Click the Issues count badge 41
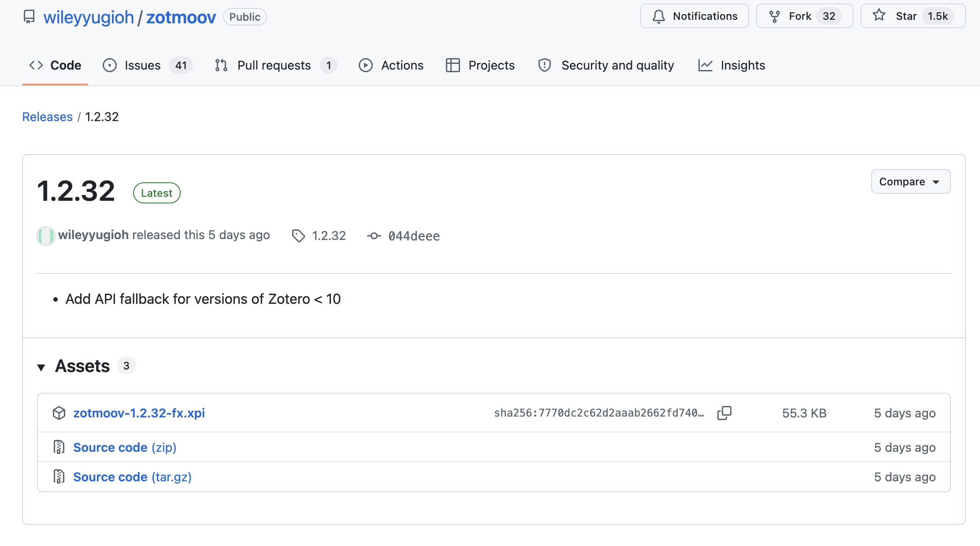The width and height of the screenshot is (980, 546). click(181, 65)
